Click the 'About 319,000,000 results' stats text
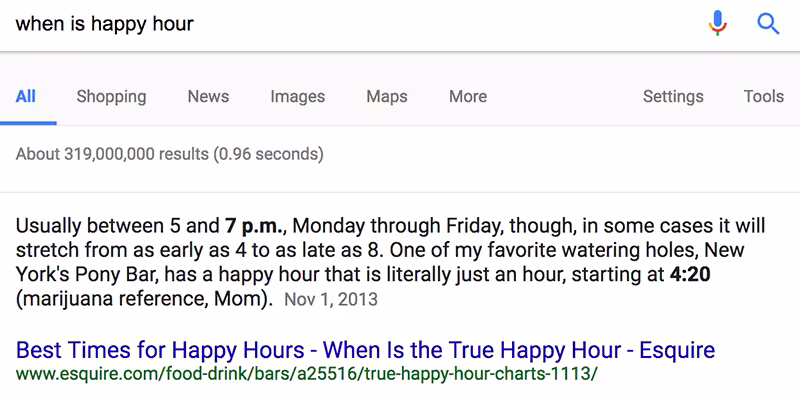Viewport: 800px width, 400px height. pos(170,155)
